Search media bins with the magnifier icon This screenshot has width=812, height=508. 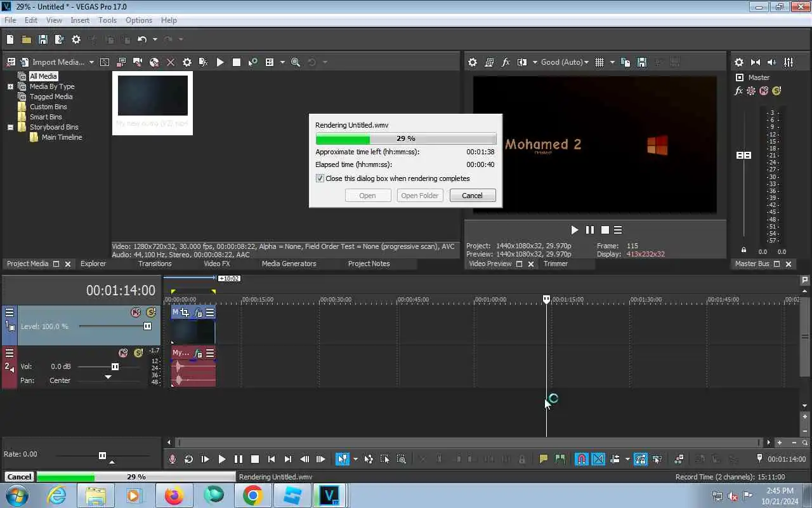296,62
